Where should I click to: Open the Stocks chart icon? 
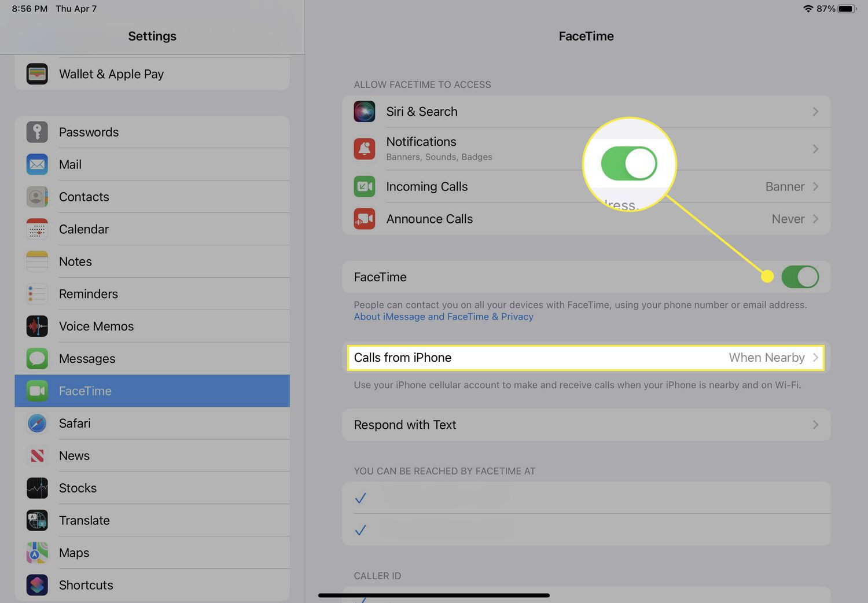(37, 488)
